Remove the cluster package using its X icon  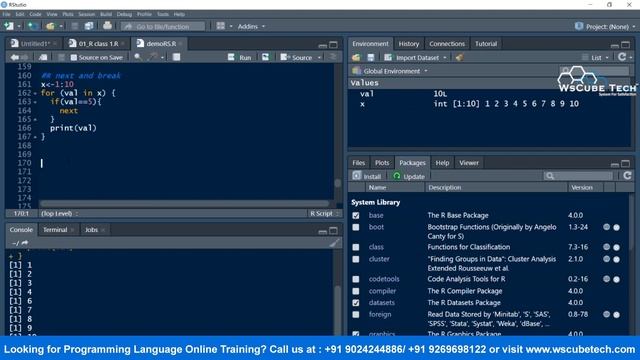tap(616, 259)
